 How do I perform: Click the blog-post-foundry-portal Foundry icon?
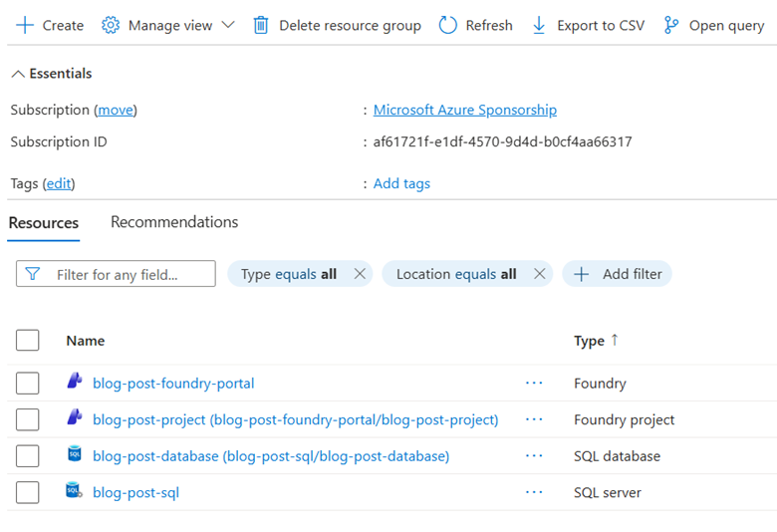click(x=75, y=381)
